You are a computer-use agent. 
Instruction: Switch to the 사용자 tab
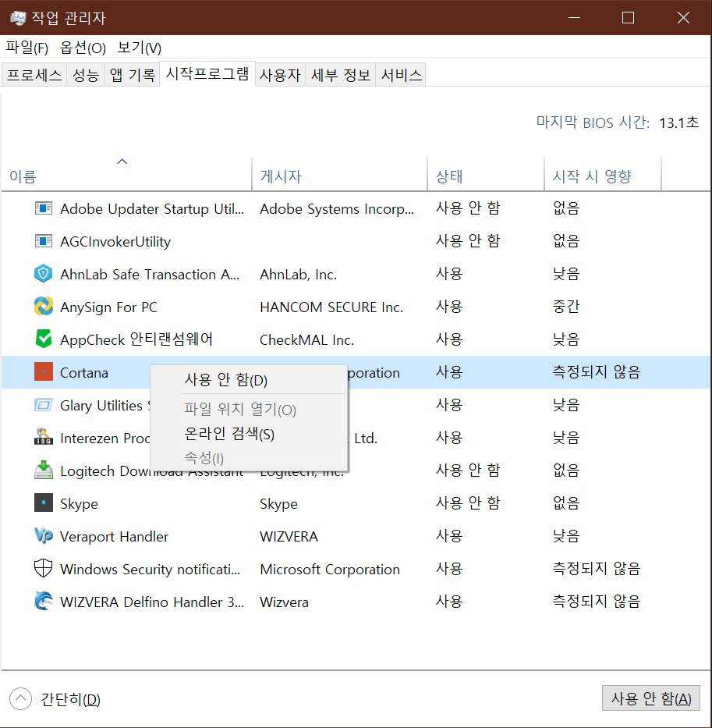coord(280,75)
